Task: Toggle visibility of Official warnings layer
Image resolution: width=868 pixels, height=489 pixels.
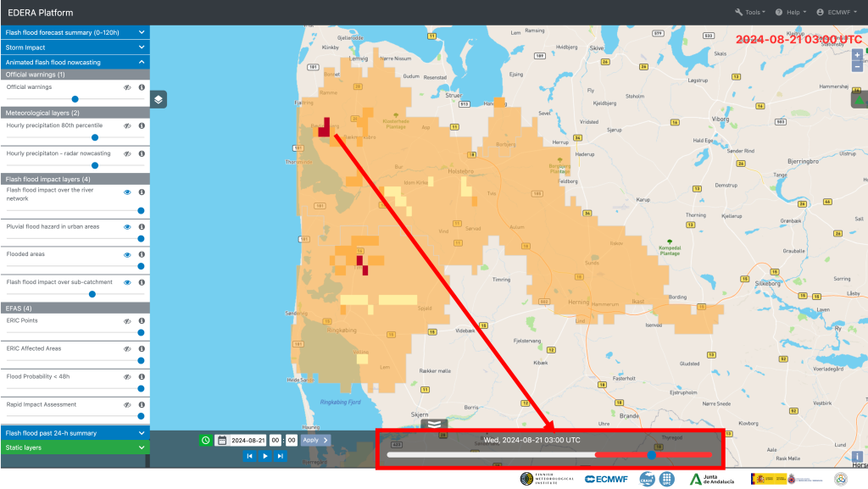Action: point(127,87)
